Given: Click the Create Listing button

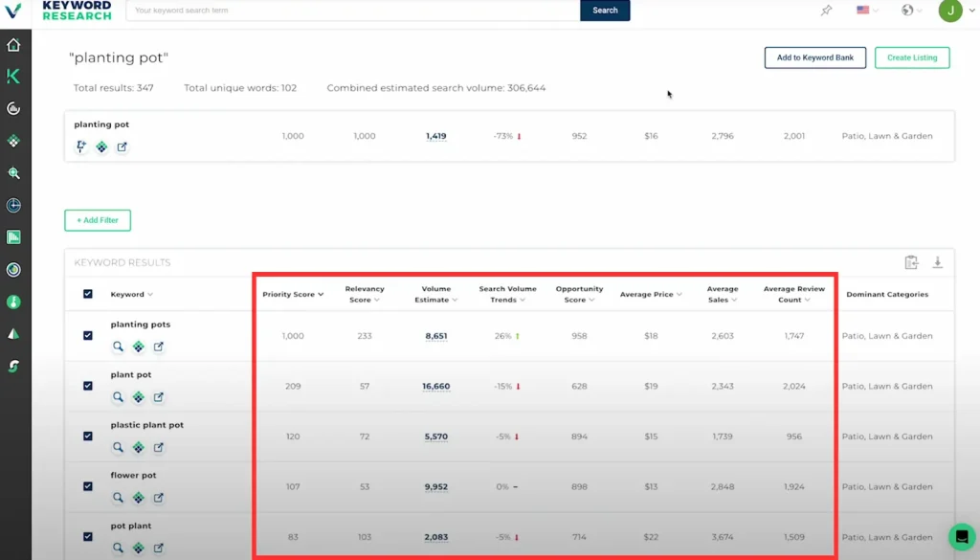Looking at the screenshot, I should (x=912, y=57).
